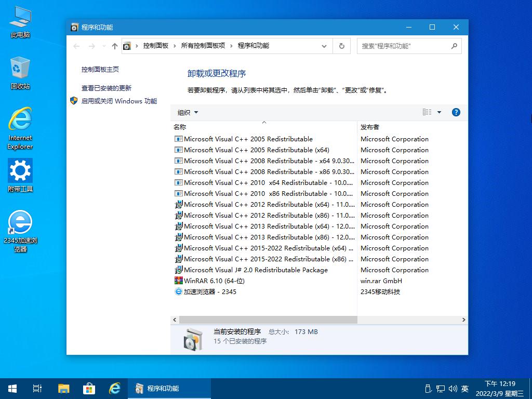532x399 pixels.
Task: Click the WinRAR program icon in list
Action: click(179, 281)
